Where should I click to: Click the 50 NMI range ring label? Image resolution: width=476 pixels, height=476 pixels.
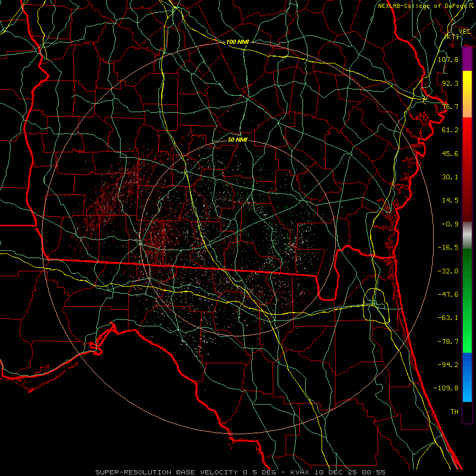(x=237, y=140)
